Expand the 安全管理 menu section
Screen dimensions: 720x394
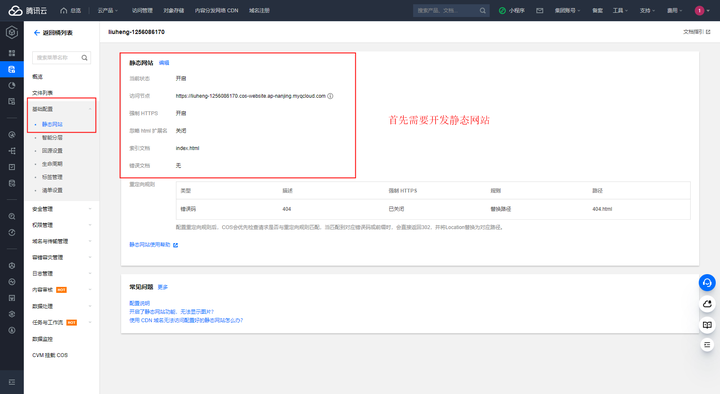pos(62,209)
